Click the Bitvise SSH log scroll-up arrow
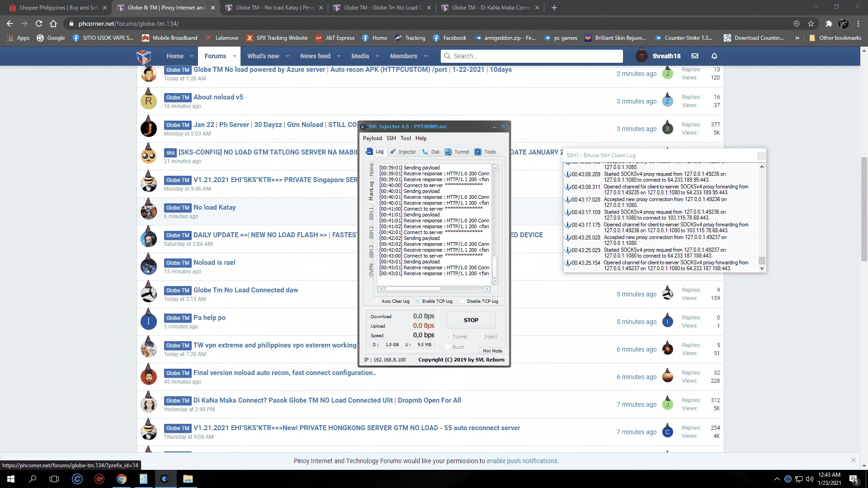Image resolution: width=868 pixels, height=488 pixels. point(762,167)
